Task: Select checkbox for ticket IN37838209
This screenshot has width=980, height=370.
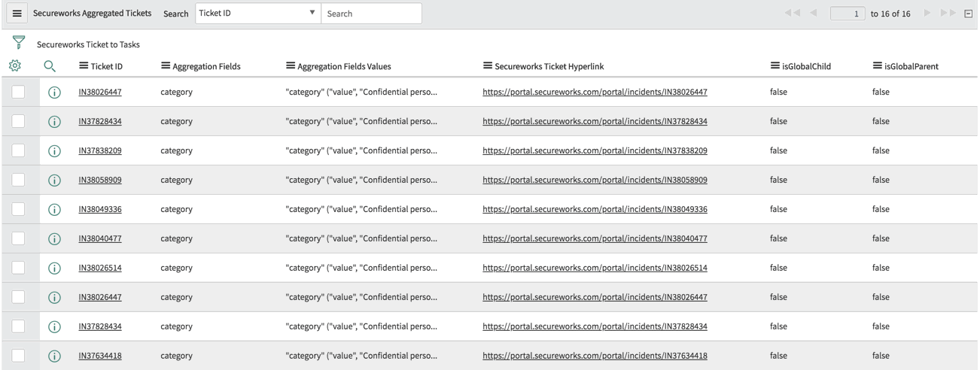Action: [x=18, y=150]
